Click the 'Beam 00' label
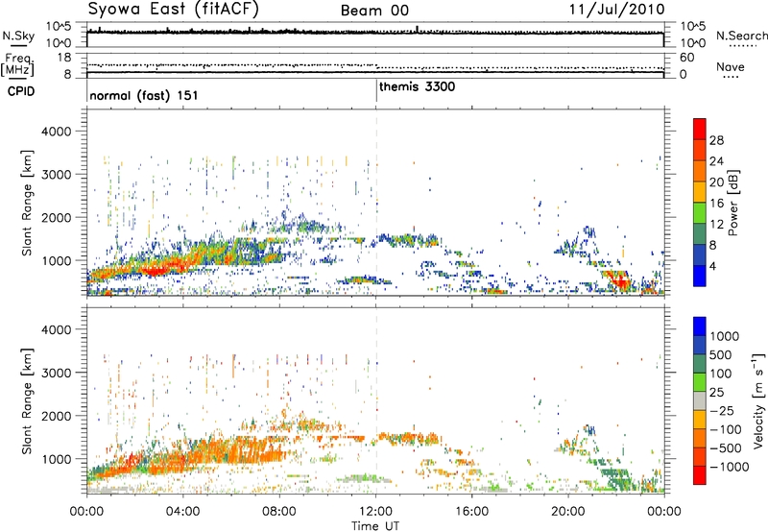Screen dimensions: 768x532 374,11
